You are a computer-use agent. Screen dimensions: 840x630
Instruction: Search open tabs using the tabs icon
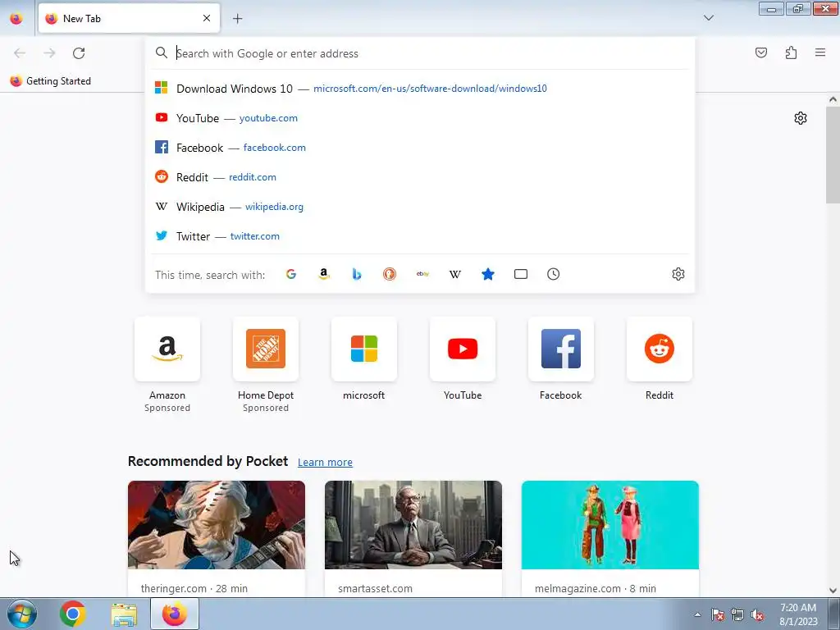click(x=521, y=274)
